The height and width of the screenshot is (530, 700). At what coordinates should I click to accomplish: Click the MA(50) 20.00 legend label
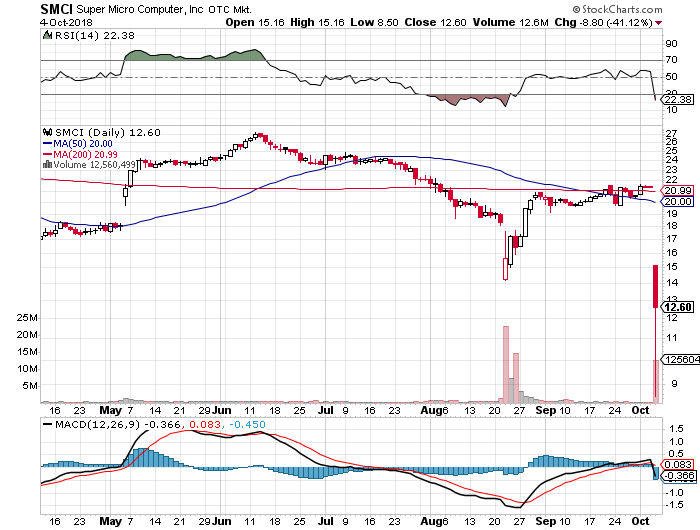(x=83, y=144)
